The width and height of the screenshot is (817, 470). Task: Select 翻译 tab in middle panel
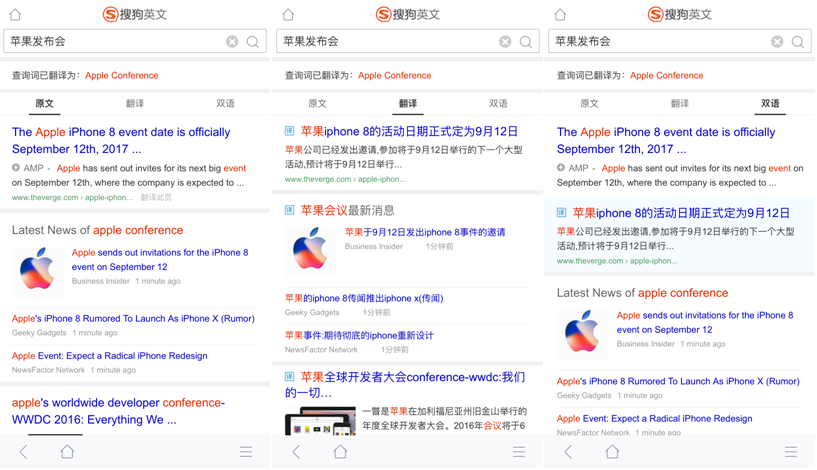[x=408, y=103]
